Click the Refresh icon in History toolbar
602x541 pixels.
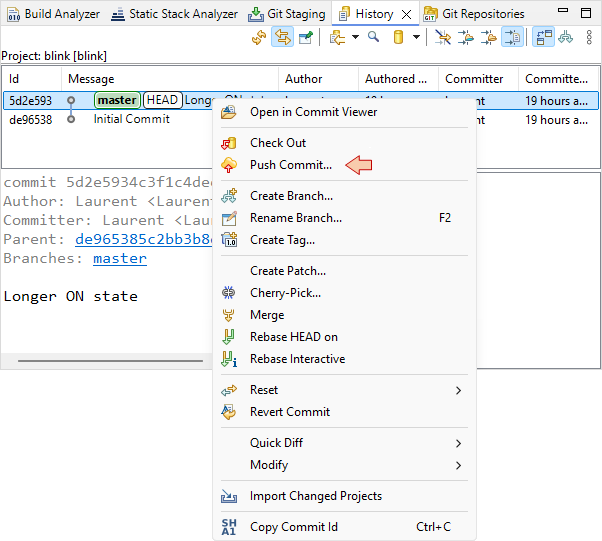[259, 37]
